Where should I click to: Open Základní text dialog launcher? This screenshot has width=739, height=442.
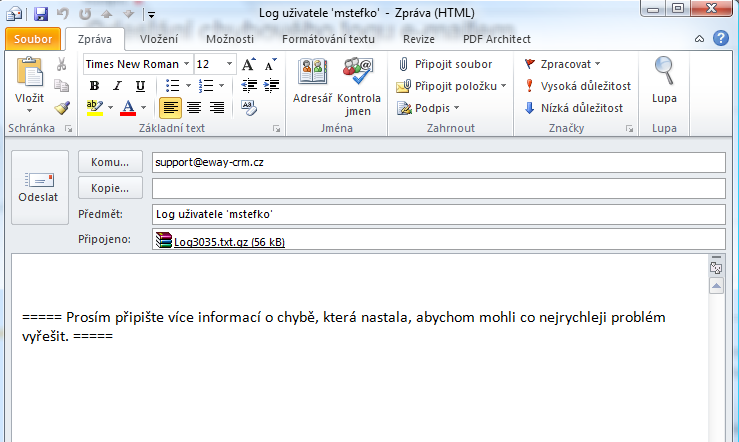[x=276, y=129]
